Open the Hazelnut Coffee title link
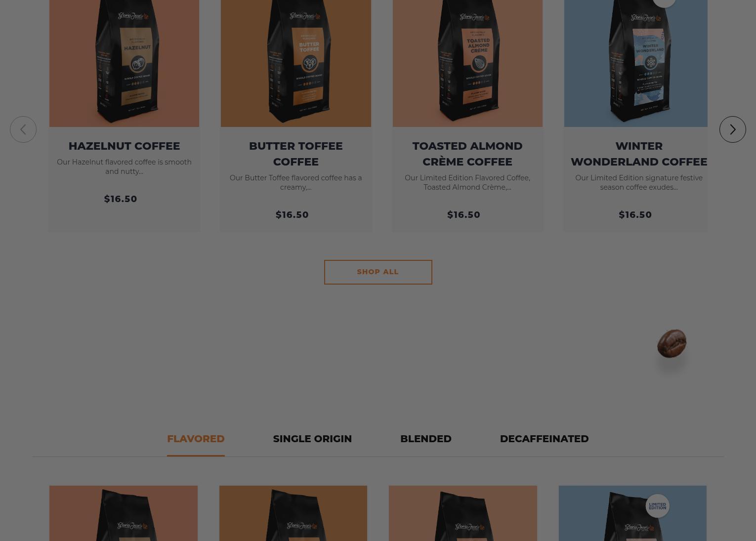 [124, 146]
